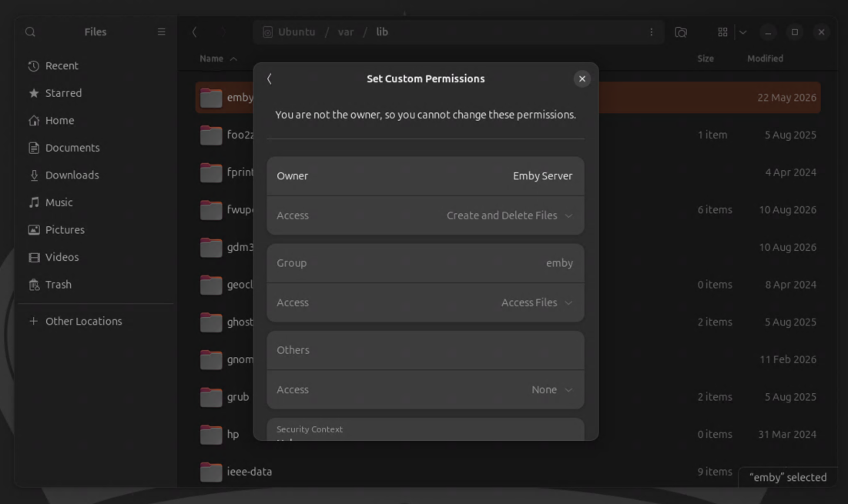The height and width of the screenshot is (504, 848).
Task: Select the ghostscript folder icon
Action: click(211, 322)
